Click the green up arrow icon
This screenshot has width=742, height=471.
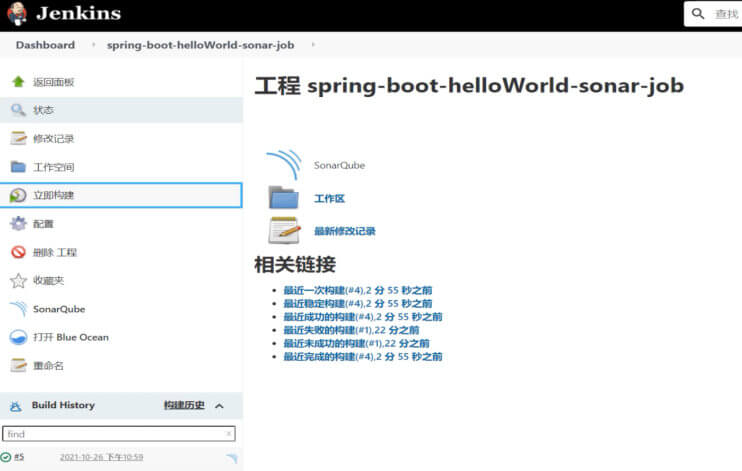(x=18, y=82)
